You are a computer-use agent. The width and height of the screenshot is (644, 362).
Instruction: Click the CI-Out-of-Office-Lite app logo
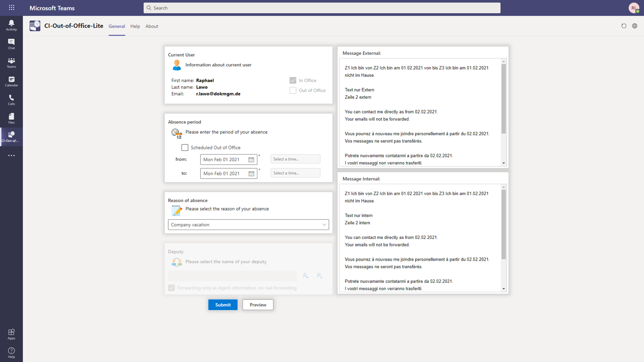click(35, 26)
